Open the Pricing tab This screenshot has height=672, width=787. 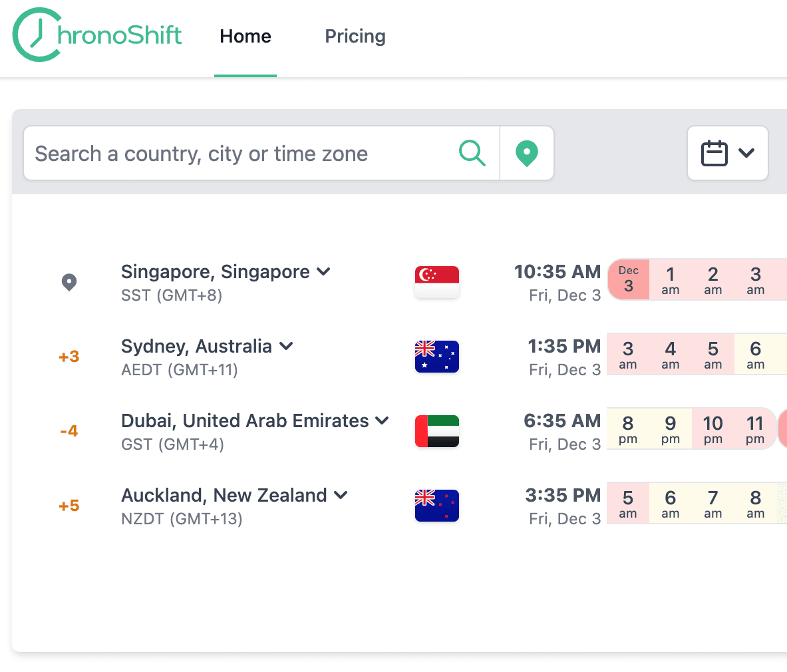(355, 37)
